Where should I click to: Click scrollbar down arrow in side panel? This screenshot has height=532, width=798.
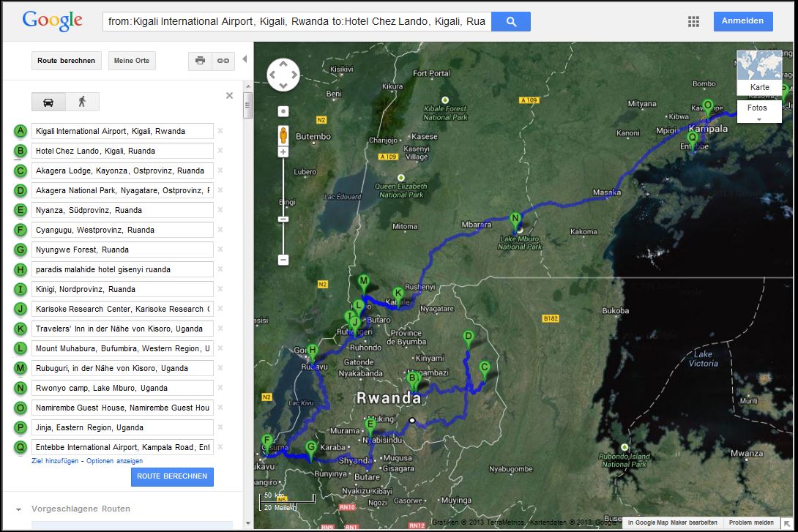tap(248, 522)
